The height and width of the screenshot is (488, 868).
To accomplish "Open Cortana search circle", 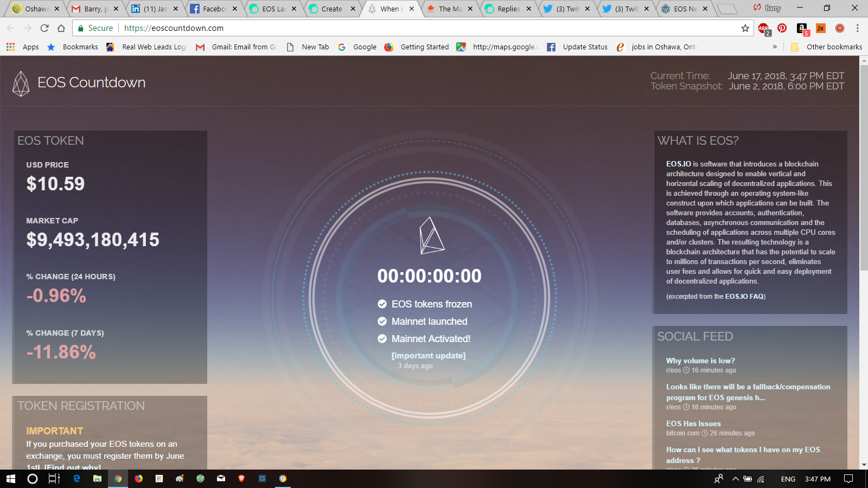I will (33, 479).
